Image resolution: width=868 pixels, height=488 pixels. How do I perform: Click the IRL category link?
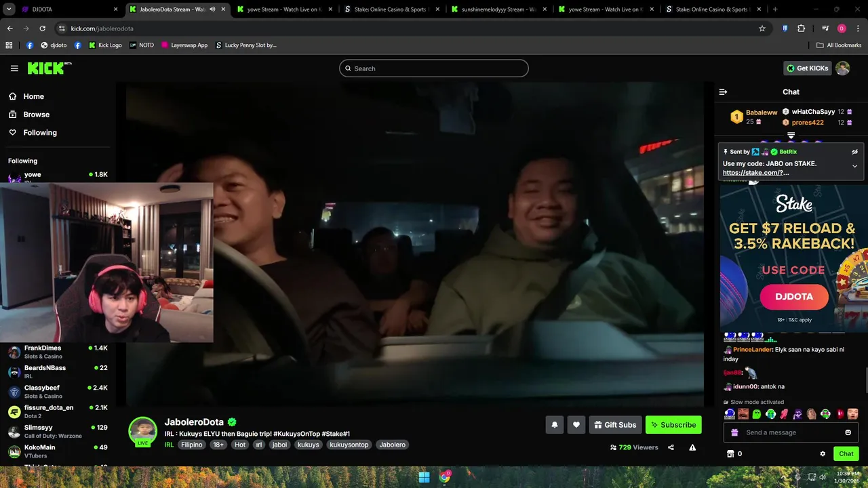[169, 445]
